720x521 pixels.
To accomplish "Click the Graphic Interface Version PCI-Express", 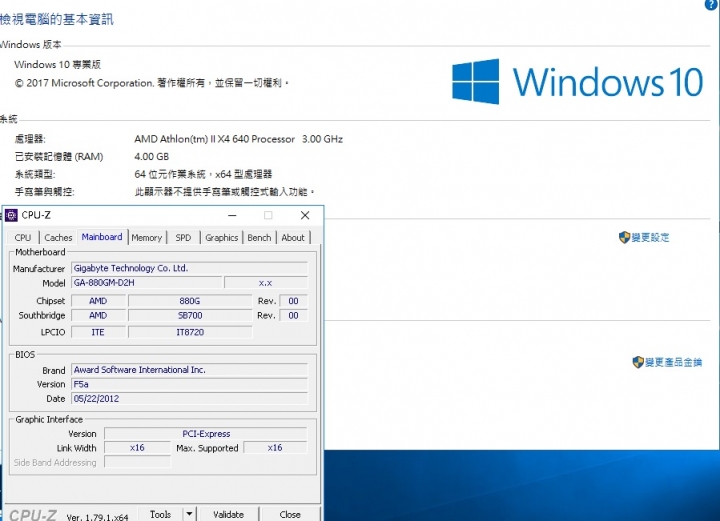I will (x=206, y=434).
